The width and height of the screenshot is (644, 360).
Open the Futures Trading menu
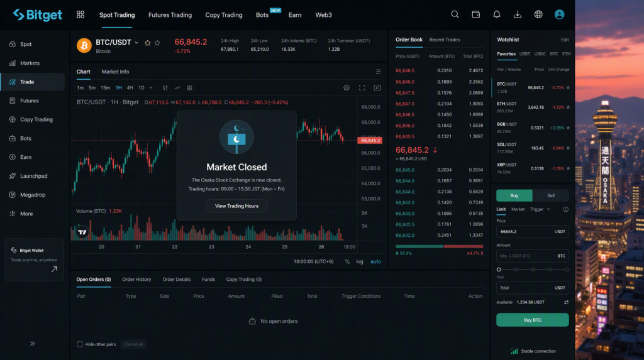pyautogui.click(x=170, y=15)
